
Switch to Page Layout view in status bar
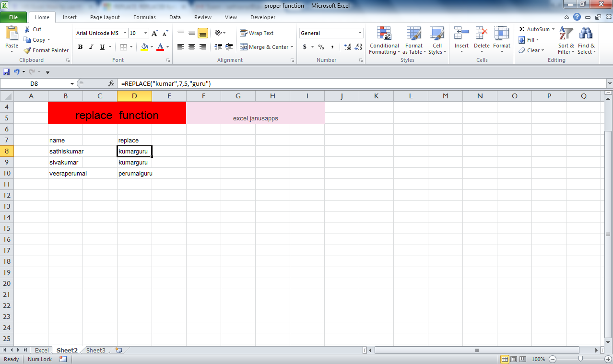(x=514, y=359)
